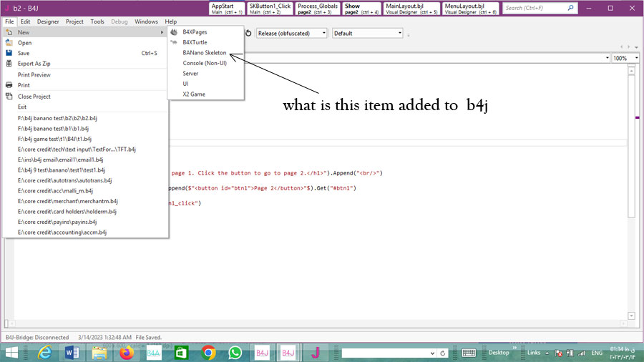644x362 pixels.
Task: Jump to Show page2 tab
Action: click(x=361, y=8)
